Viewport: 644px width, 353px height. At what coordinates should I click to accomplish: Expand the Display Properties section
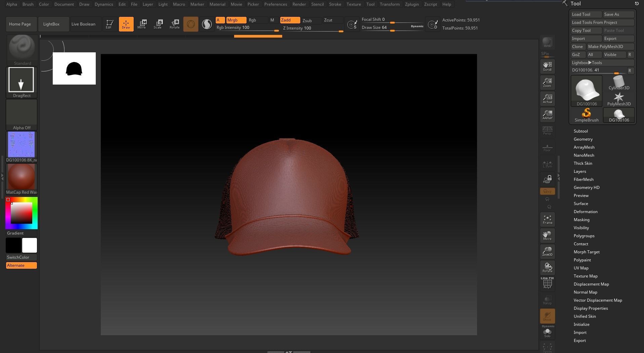point(591,308)
